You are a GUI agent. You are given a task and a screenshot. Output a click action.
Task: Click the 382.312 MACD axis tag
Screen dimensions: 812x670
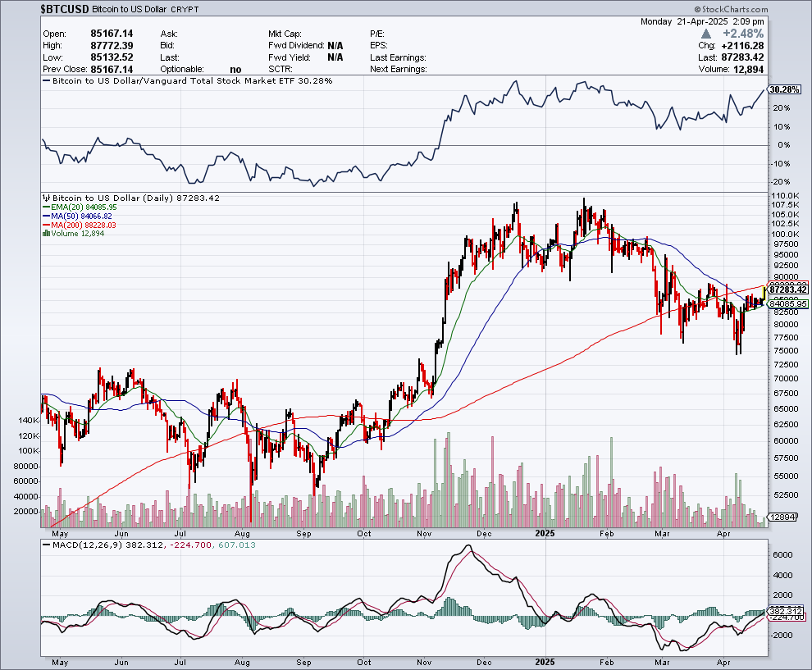click(787, 611)
